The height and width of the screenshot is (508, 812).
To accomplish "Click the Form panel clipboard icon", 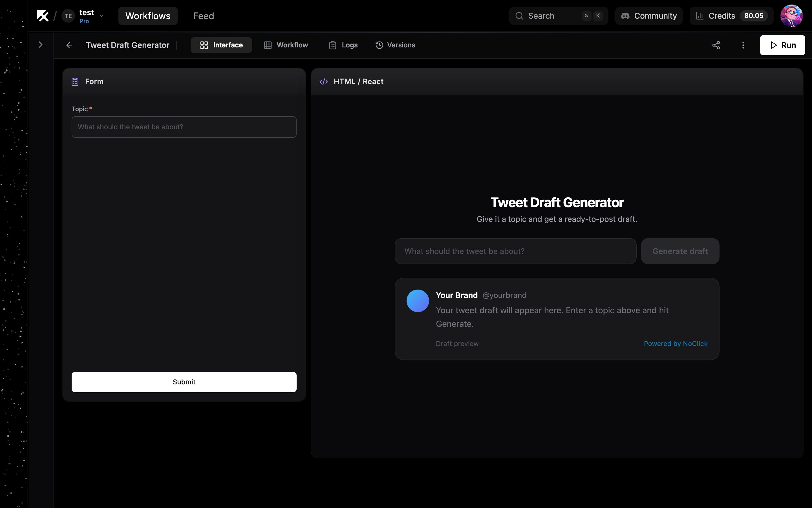I will [75, 82].
